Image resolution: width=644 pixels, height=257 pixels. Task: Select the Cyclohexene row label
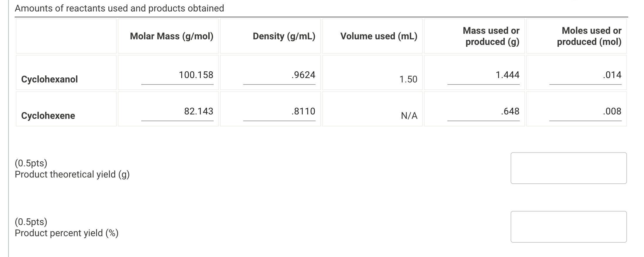[48, 115]
